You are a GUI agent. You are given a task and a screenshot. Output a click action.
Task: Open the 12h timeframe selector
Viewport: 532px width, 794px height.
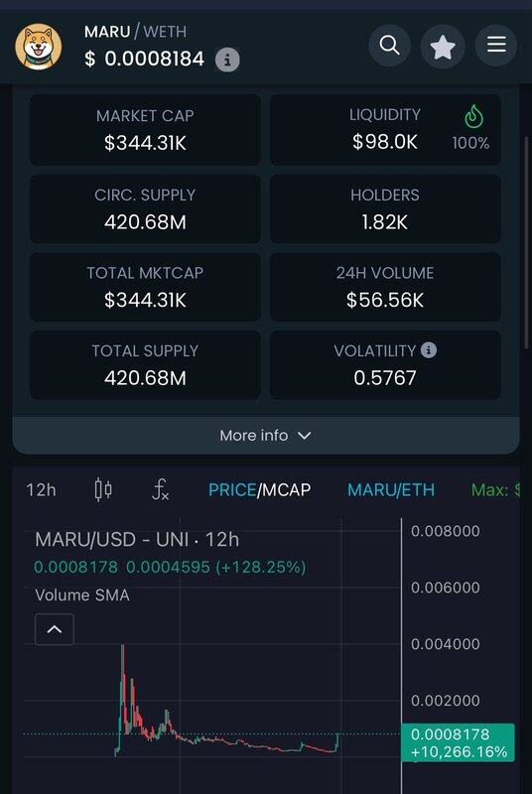tap(41, 489)
